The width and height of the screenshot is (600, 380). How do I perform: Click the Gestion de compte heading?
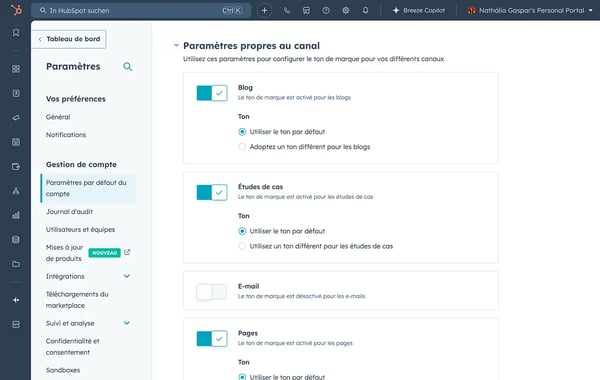(81, 165)
